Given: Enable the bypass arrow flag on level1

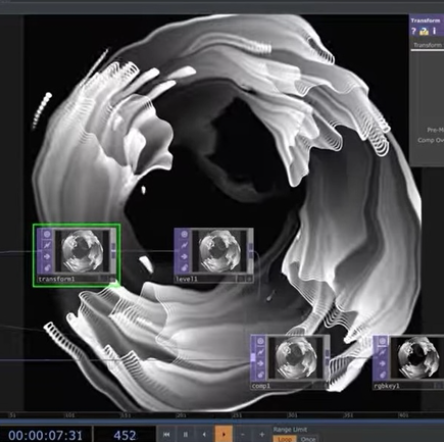Looking at the screenshot, I should click(x=184, y=257).
